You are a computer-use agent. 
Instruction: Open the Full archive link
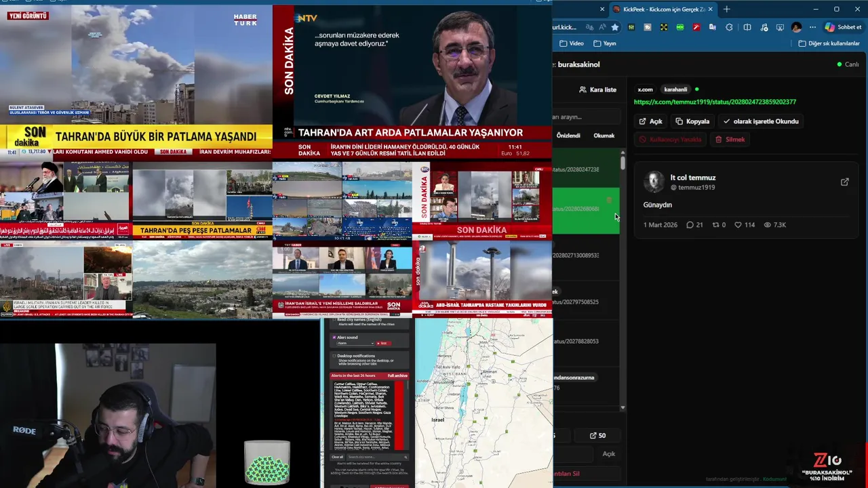397,375
